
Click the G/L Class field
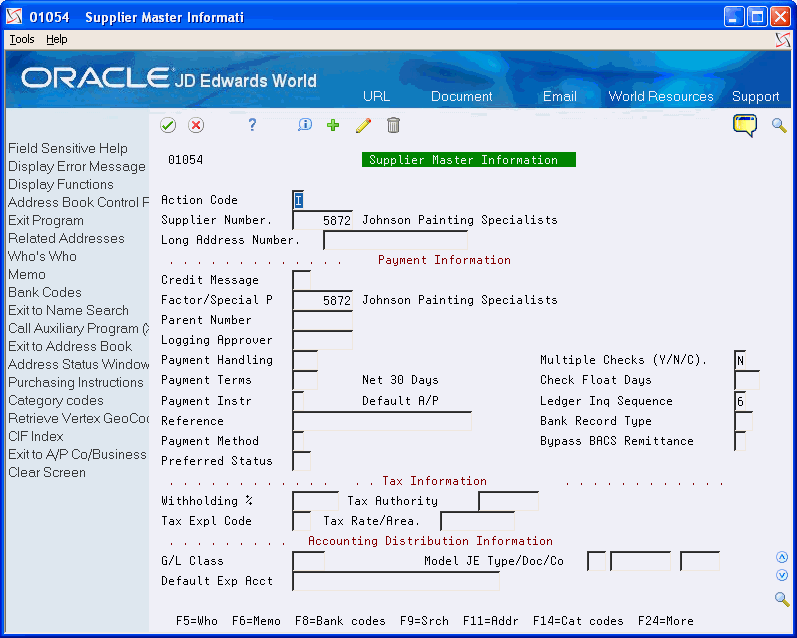pos(308,561)
